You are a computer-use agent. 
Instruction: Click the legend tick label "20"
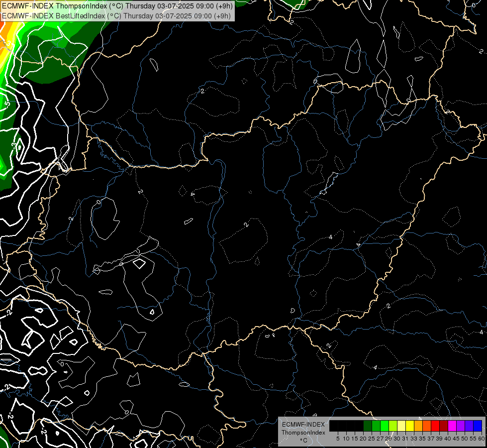pyautogui.click(x=363, y=439)
